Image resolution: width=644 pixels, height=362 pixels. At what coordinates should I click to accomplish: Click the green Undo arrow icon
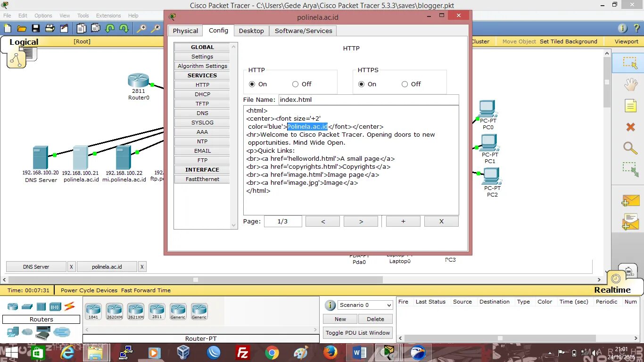click(x=110, y=28)
